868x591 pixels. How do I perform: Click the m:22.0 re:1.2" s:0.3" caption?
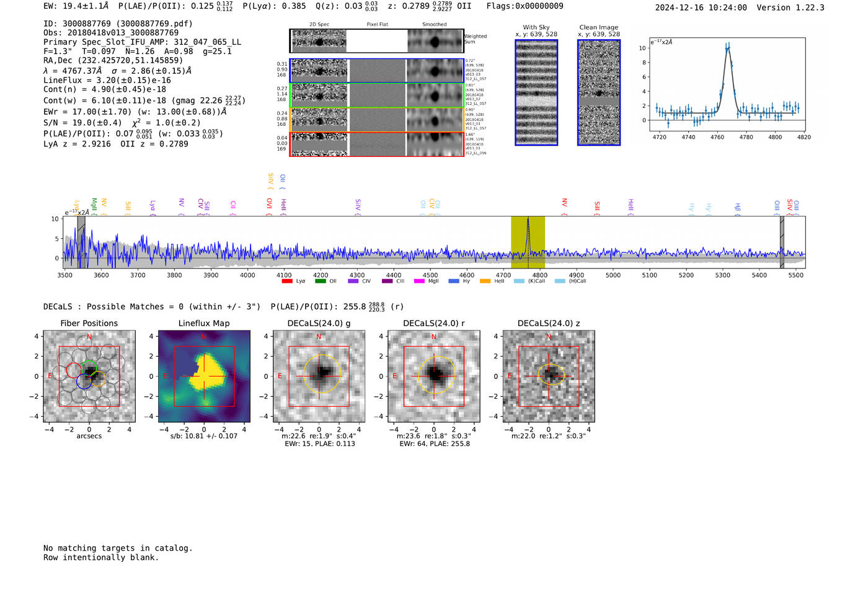(549, 436)
